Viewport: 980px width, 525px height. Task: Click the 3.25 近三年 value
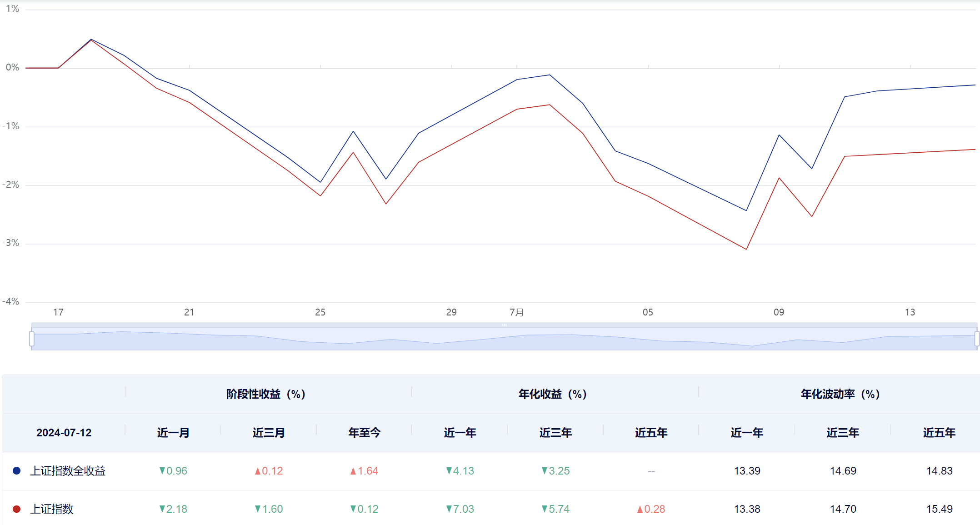point(555,471)
